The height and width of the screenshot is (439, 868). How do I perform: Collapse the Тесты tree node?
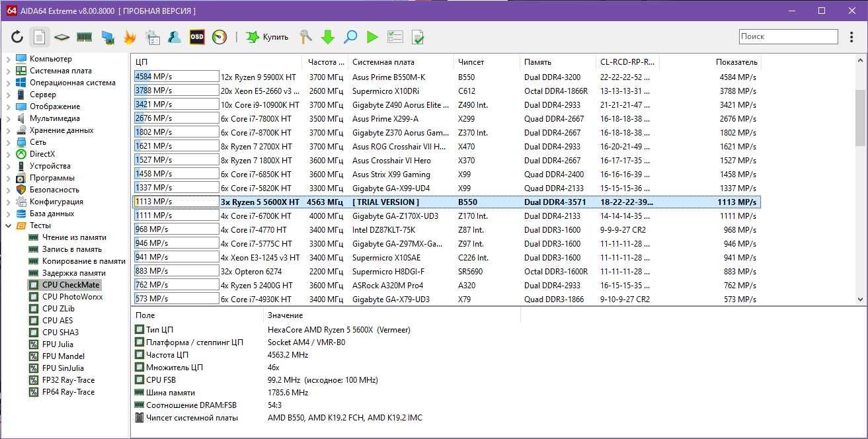coord(8,225)
